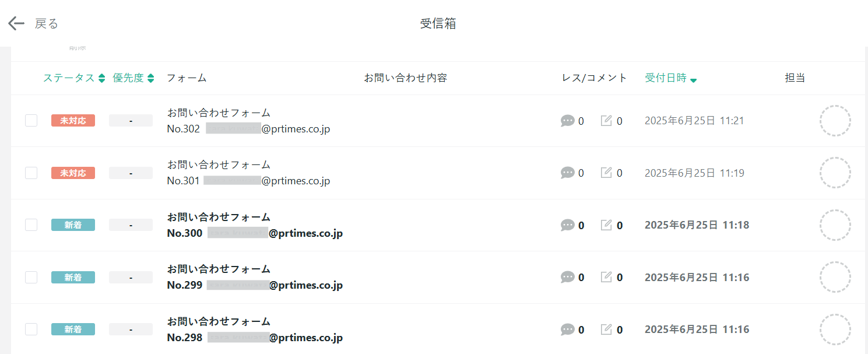The width and height of the screenshot is (868, 354).
Task: Tick the checkbox for inquiry No.302
Action: coord(31,121)
